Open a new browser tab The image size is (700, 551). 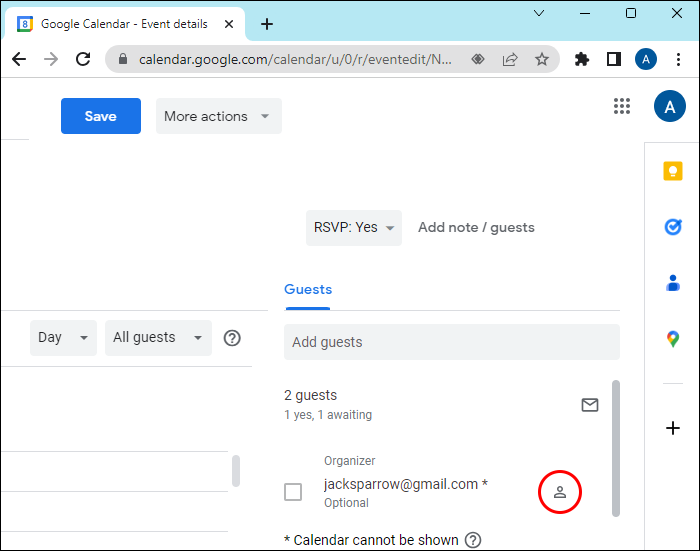[267, 24]
